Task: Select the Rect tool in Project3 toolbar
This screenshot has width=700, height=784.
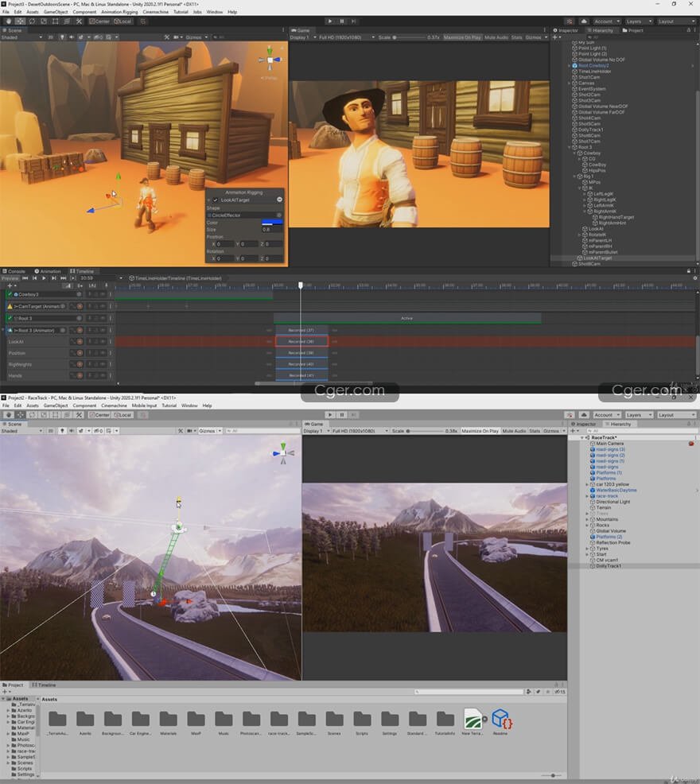Action: tap(55, 21)
